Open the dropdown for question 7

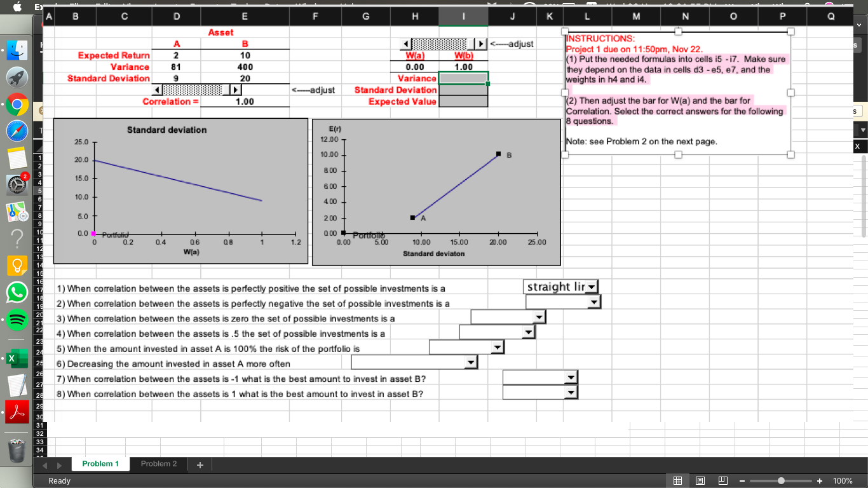click(571, 378)
